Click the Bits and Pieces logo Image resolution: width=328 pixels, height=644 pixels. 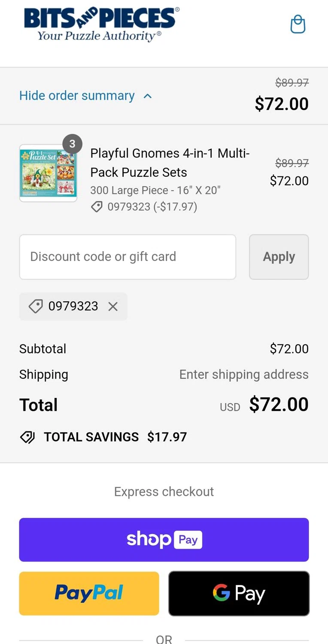point(102,24)
